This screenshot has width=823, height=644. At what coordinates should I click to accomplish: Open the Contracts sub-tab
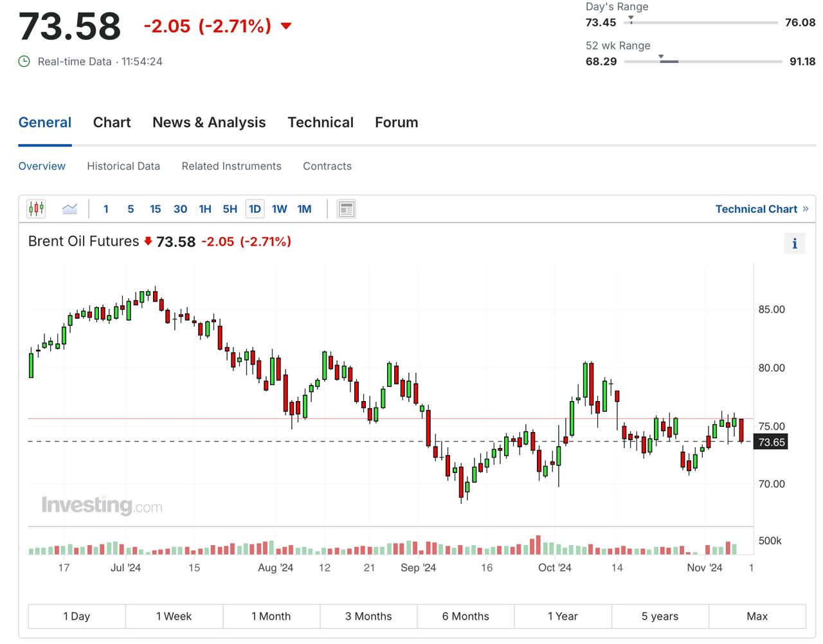tap(327, 166)
